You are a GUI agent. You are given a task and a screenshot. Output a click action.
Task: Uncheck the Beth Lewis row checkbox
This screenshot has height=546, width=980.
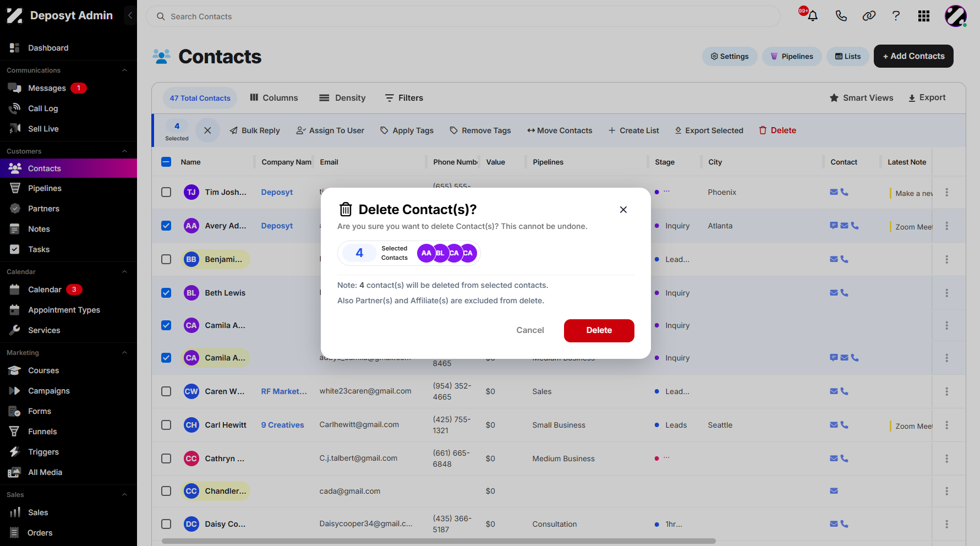166,293
